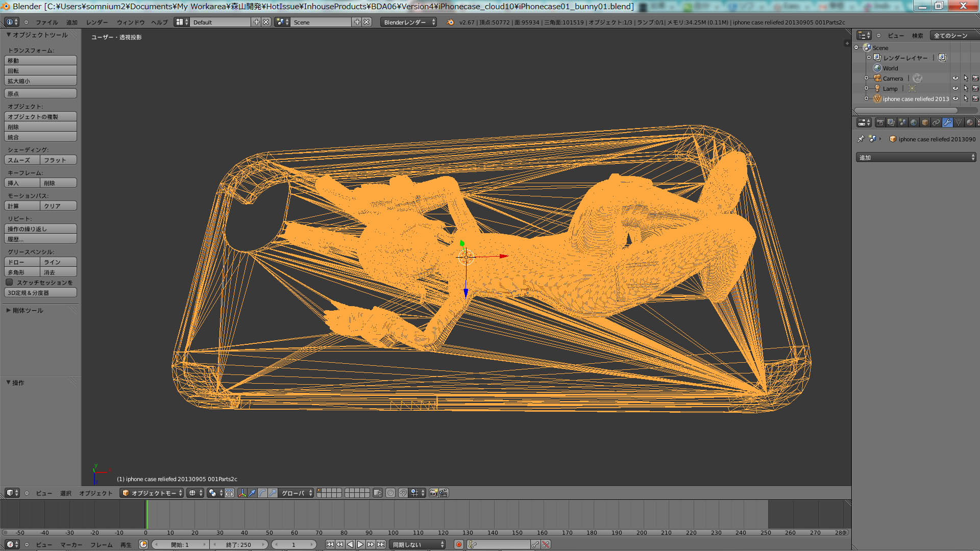Open viewport shading dropdown
The image size is (980, 551).
[195, 493]
